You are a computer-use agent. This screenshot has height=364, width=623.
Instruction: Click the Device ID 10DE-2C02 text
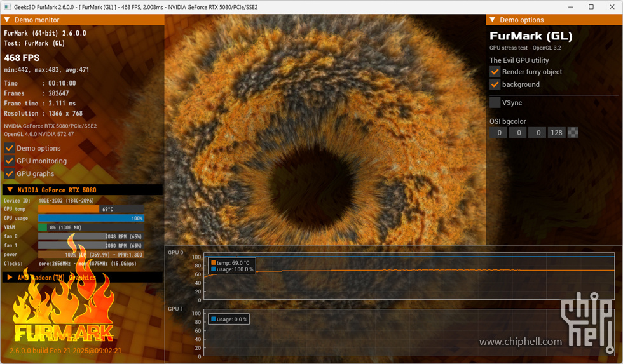coord(66,201)
